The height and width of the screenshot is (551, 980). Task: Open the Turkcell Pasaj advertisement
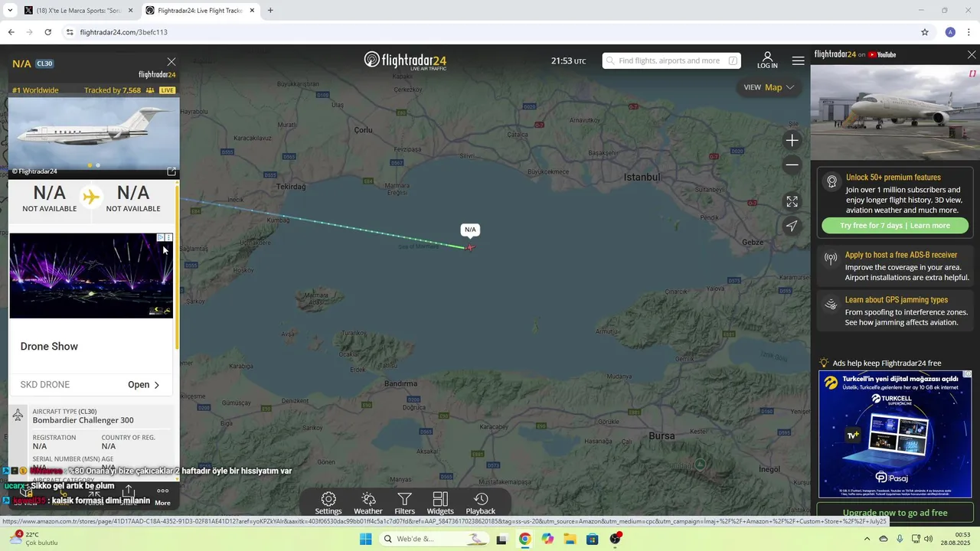895,435
